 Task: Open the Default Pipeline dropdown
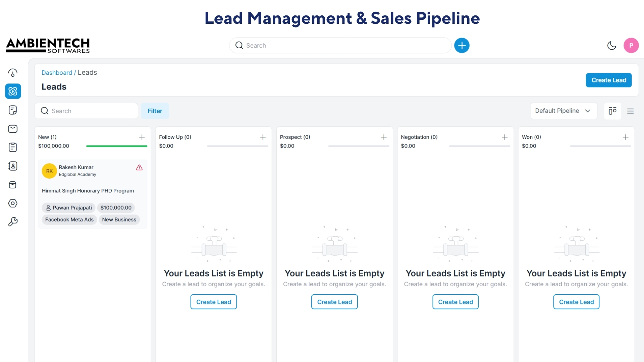[563, 111]
